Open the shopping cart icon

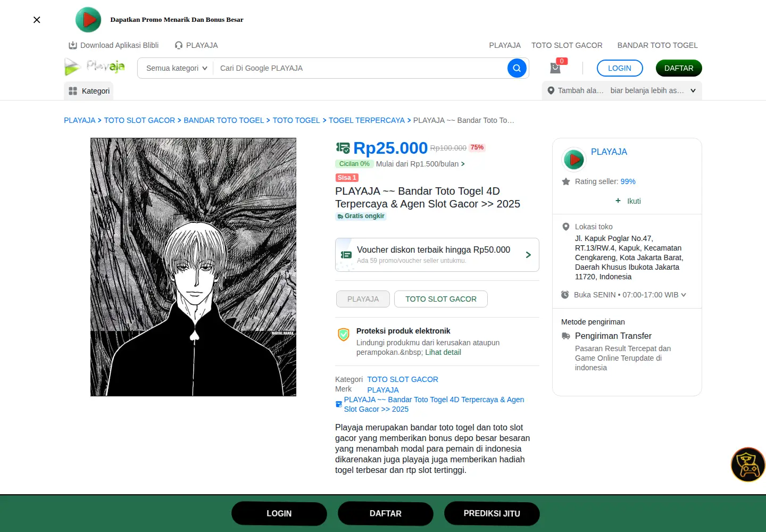coord(555,68)
